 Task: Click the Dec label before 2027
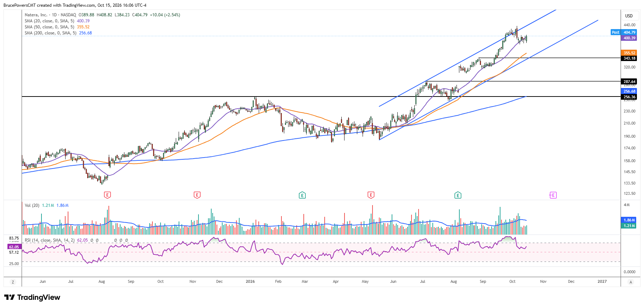tap(571, 281)
